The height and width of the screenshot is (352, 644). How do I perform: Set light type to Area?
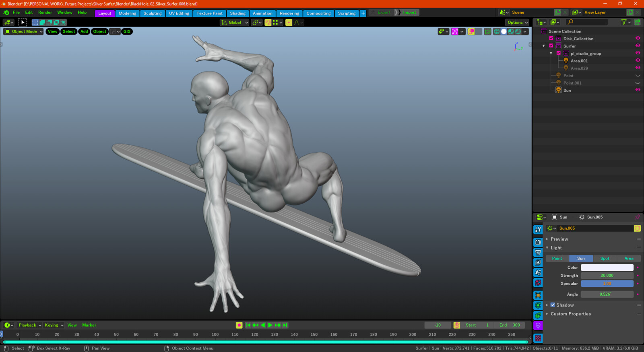point(629,258)
